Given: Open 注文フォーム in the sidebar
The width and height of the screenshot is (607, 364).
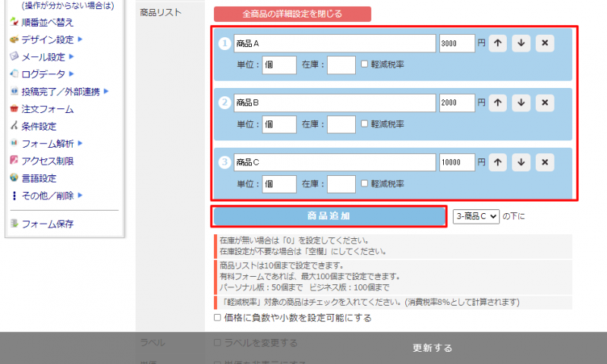Looking at the screenshot, I should (47, 109).
